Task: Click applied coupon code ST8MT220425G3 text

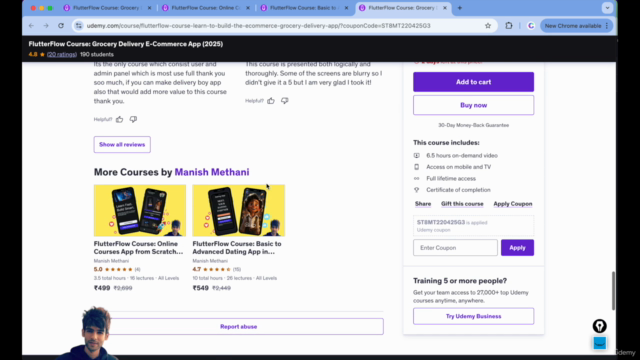Action: tap(441, 222)
